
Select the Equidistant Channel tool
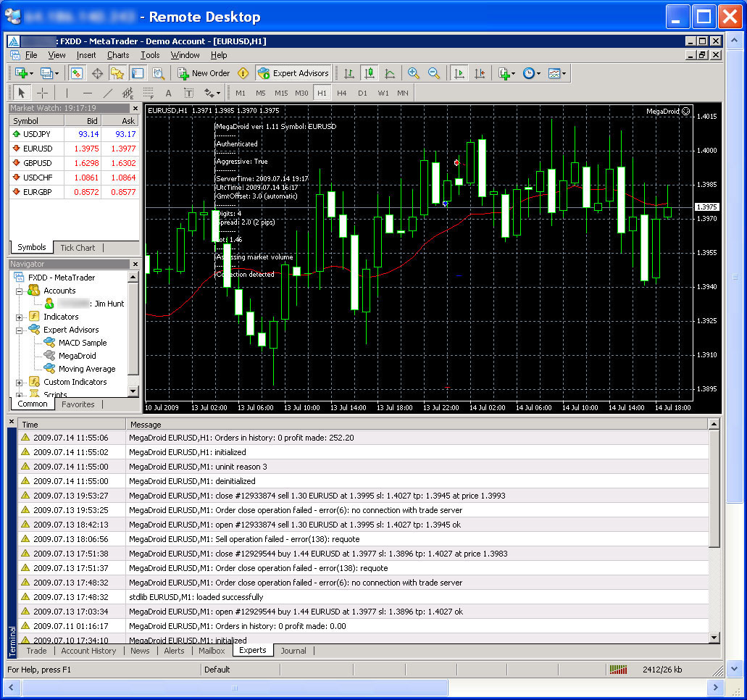(128, 93)
